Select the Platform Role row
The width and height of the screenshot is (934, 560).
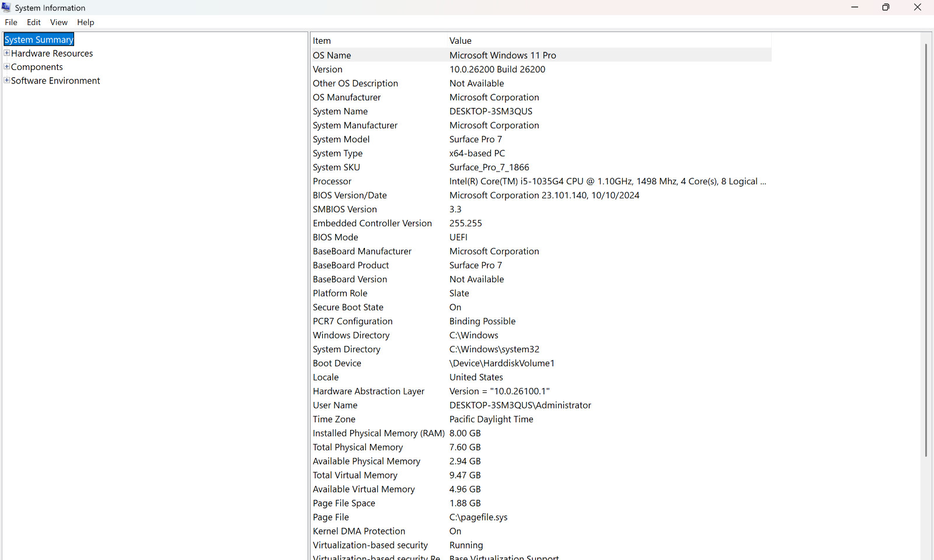[541, 293]
